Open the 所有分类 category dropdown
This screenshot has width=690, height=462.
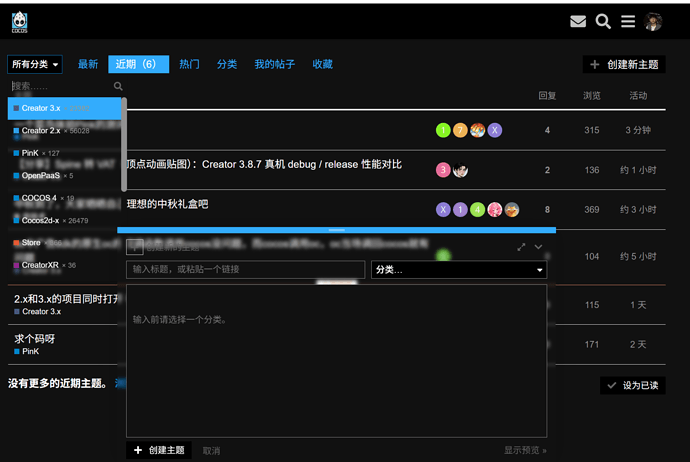coord(35,64)
